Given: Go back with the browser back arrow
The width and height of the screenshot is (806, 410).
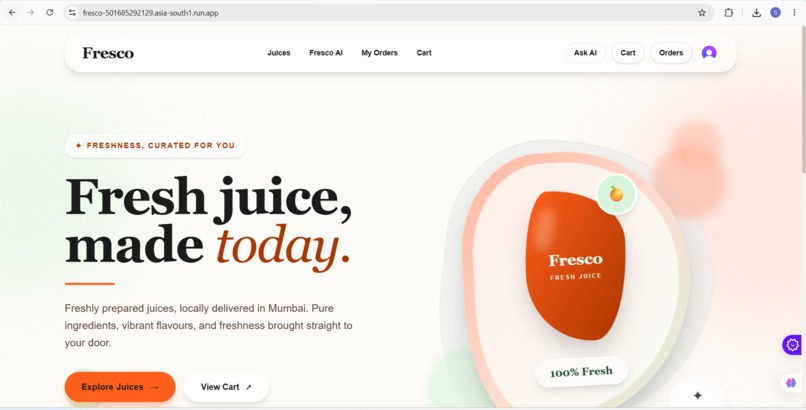Looking at the screenshot, I should click(x=12, y=13).
